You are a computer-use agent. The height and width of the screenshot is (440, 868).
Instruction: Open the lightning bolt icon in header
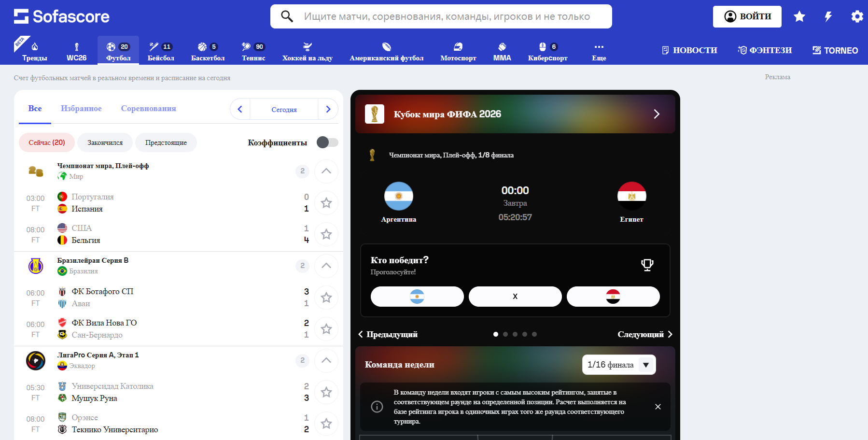point(828,16)
